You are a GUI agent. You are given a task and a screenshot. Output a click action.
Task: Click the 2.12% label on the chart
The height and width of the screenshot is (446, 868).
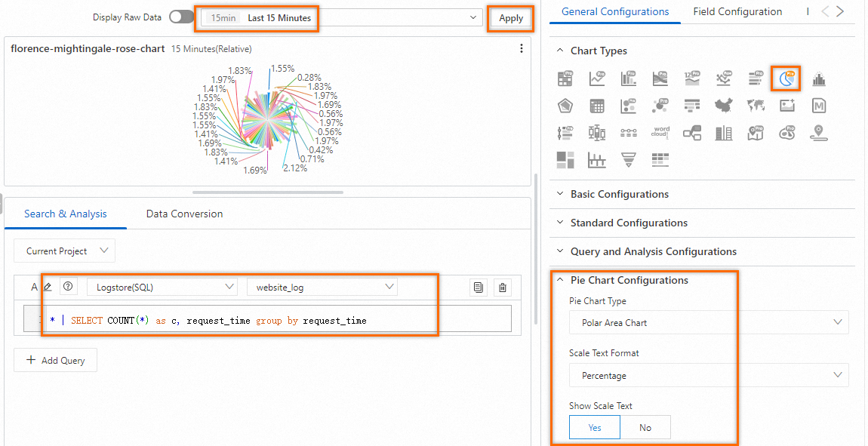click(295, 168)
